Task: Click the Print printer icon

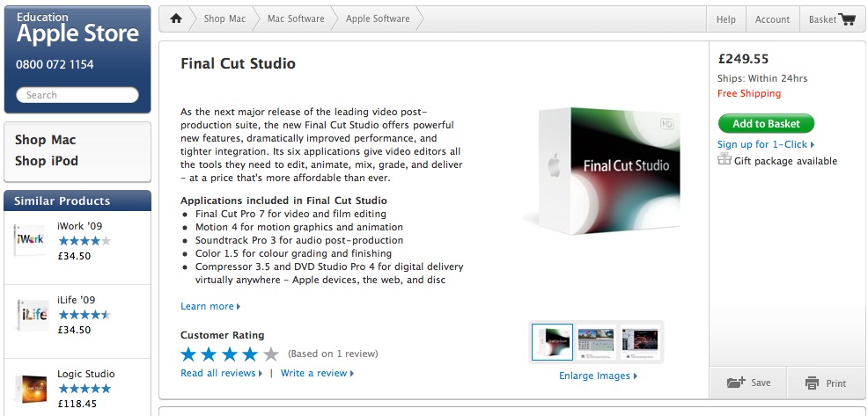Action: (x=812, y=383)
